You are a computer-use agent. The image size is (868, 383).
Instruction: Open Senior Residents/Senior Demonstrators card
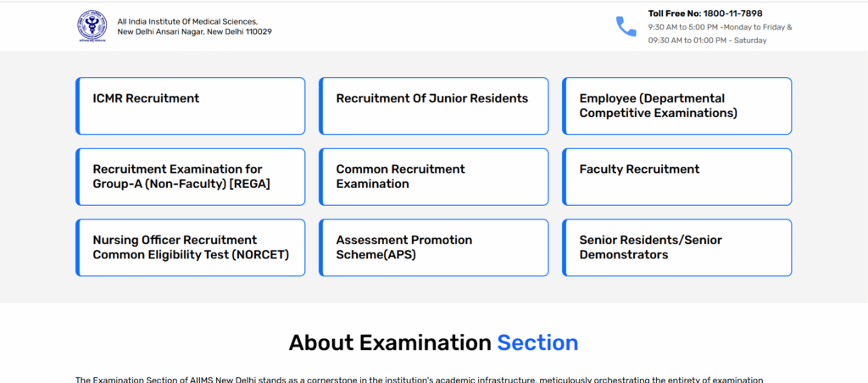[x=676, y=247]
